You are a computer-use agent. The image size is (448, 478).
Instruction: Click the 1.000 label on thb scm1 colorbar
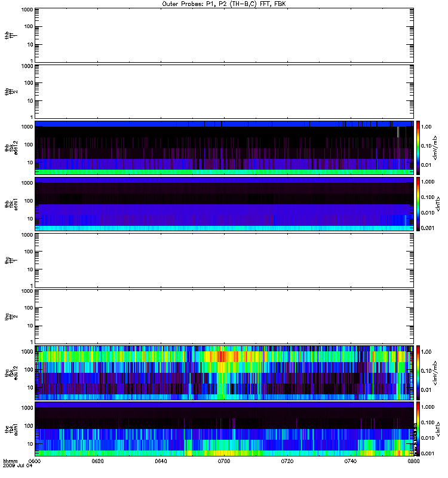coord(428,182)
